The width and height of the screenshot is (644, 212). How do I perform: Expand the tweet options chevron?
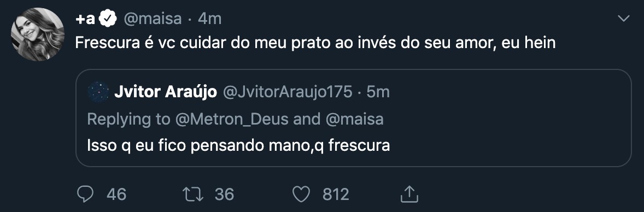pyautogui.click(x=623, y=19)
